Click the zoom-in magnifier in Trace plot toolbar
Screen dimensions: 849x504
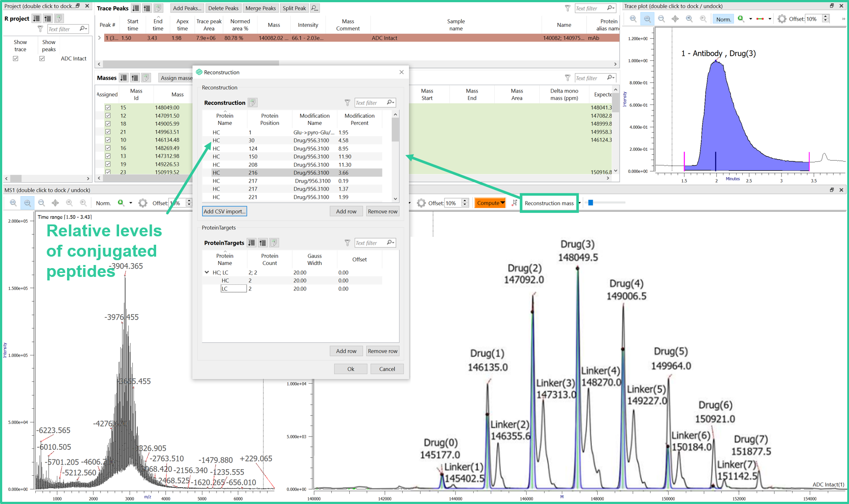(x=647, y=19)
